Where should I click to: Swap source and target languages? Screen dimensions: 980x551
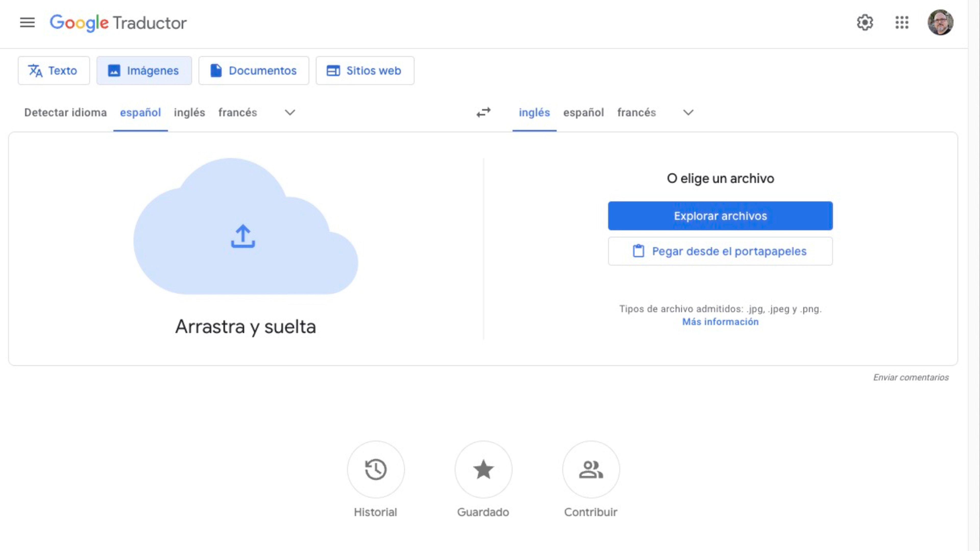pyautogui.click(x=484, y=112)
